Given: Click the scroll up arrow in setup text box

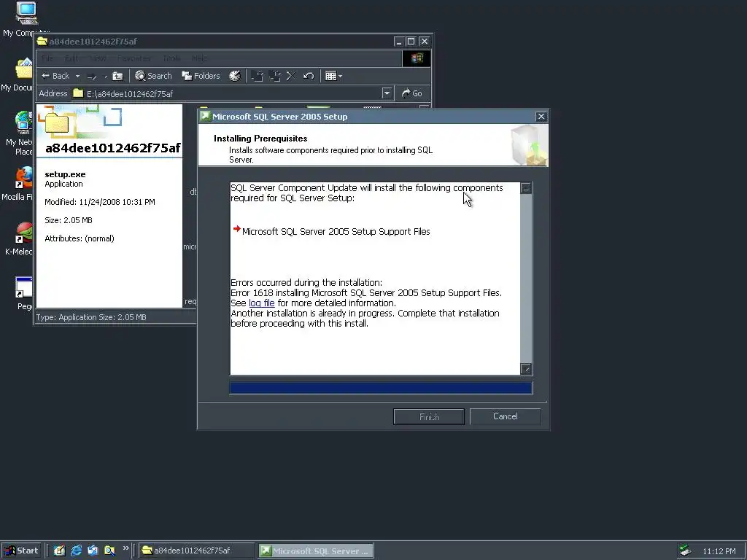Looking at the screenshot, I should pos(526,188).
